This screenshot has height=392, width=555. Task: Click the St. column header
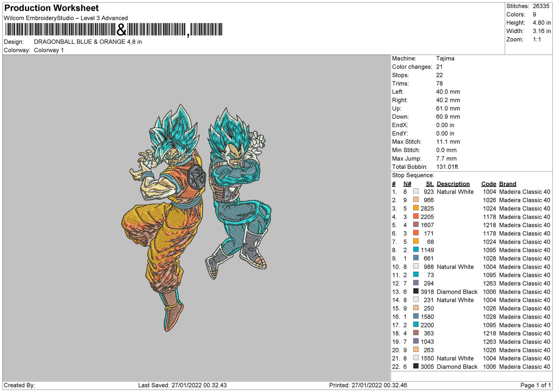(x=429, y=184)
